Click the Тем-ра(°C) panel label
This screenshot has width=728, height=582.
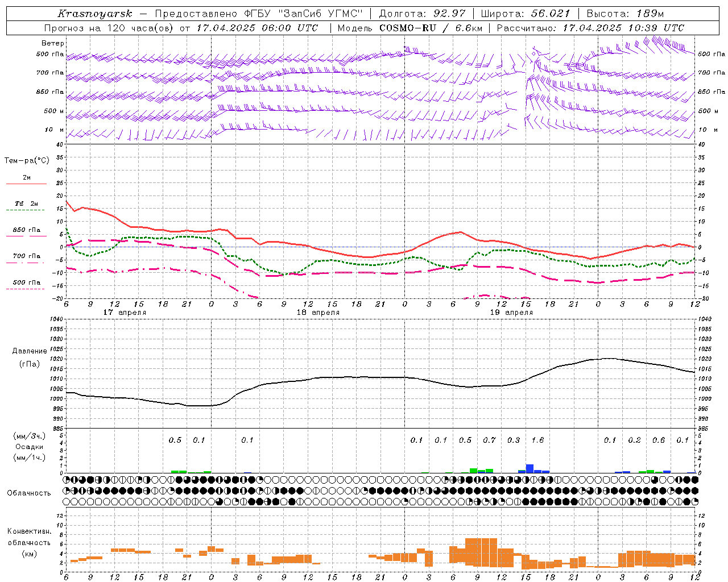[27, 161]
